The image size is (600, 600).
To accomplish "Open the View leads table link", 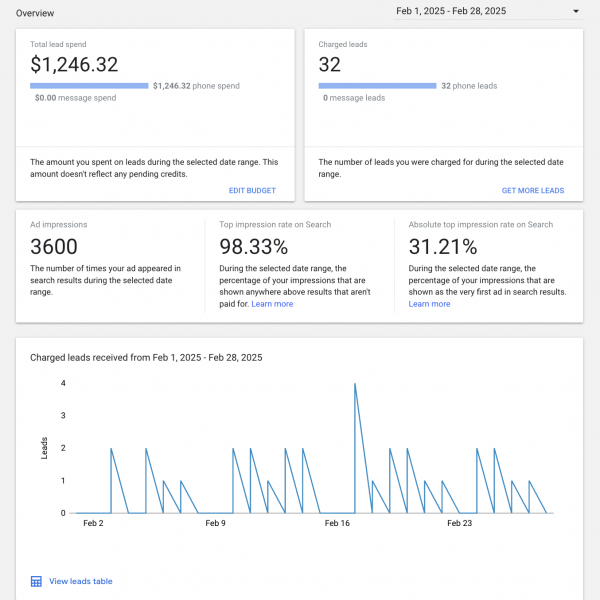I will click(x=81, y=581).
